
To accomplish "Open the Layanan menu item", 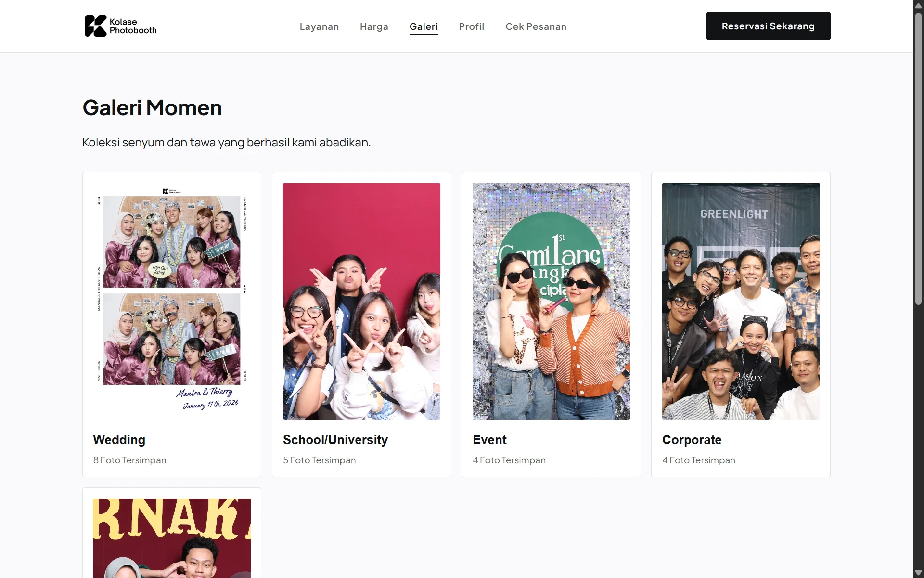I will point(319,26).
